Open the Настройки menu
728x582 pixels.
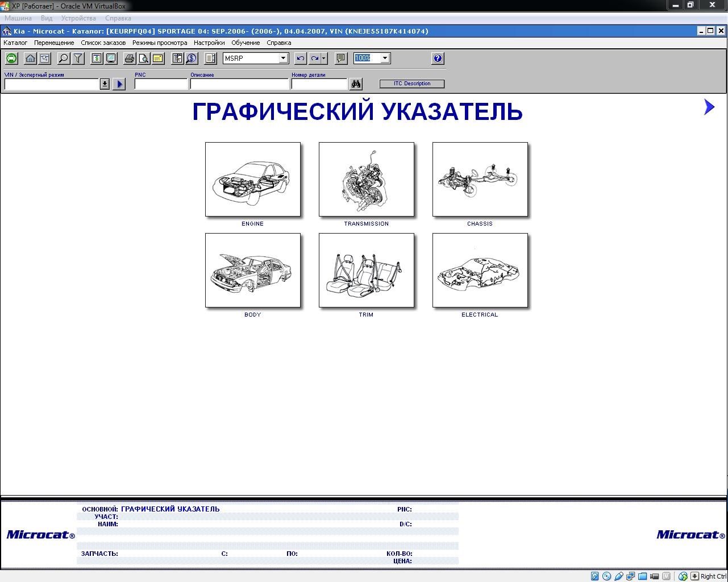(209, 43)
